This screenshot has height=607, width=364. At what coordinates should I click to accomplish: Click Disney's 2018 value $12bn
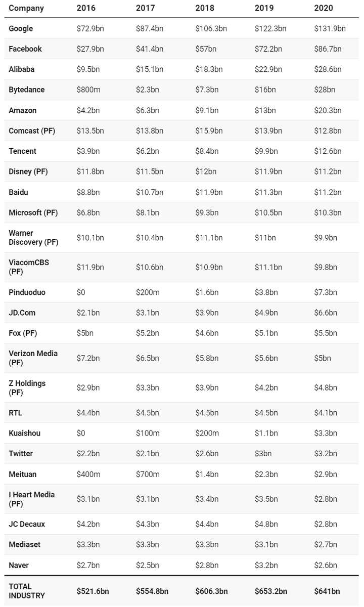point(206,171)
